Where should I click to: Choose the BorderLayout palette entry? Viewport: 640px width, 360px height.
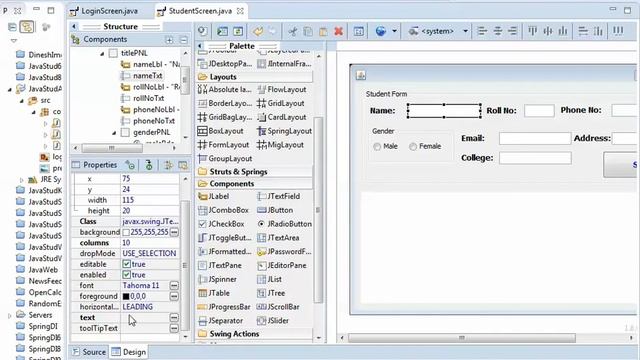(225, 103)
